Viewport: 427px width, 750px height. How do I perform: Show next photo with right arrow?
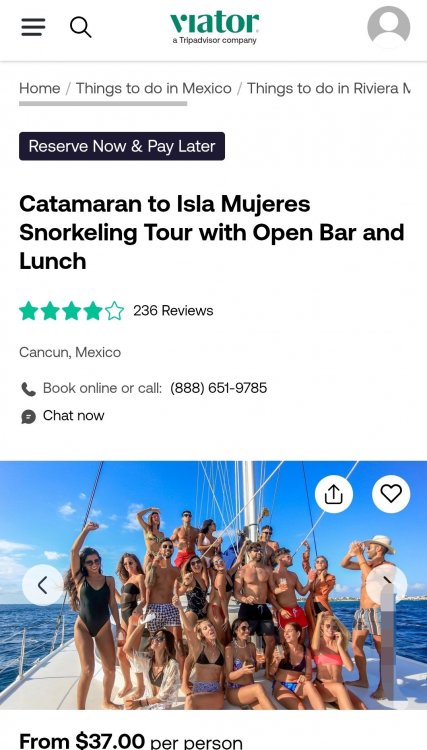(x=387, y=584)
